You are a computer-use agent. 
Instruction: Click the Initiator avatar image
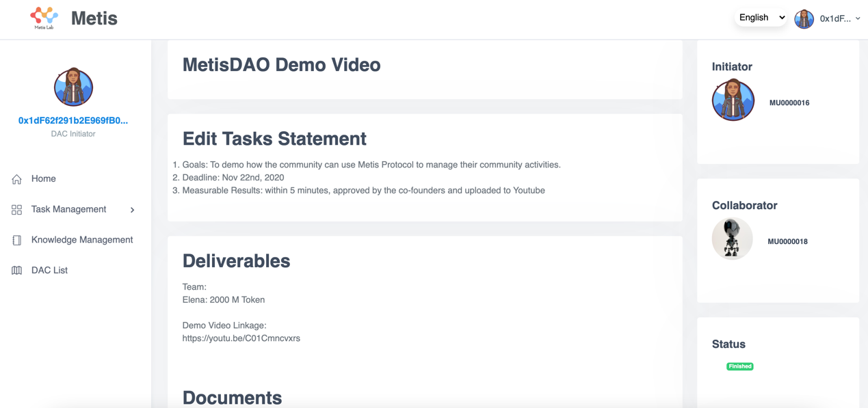point(733,100)
